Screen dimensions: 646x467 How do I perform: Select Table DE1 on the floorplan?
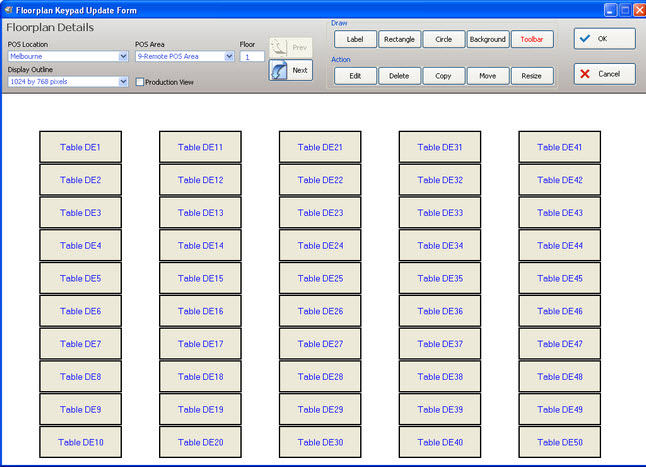[80, 147]
